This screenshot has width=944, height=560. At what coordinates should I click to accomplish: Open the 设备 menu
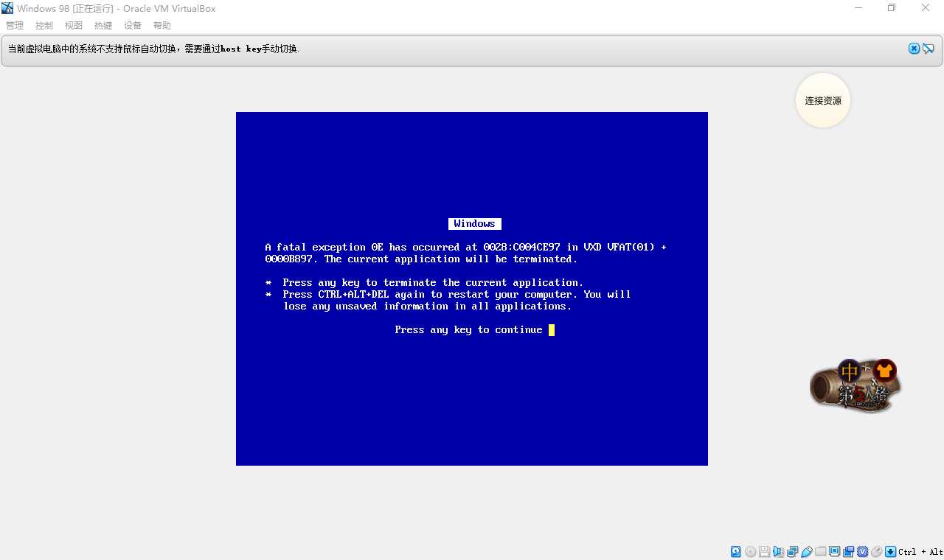click(x=133, y=25)
